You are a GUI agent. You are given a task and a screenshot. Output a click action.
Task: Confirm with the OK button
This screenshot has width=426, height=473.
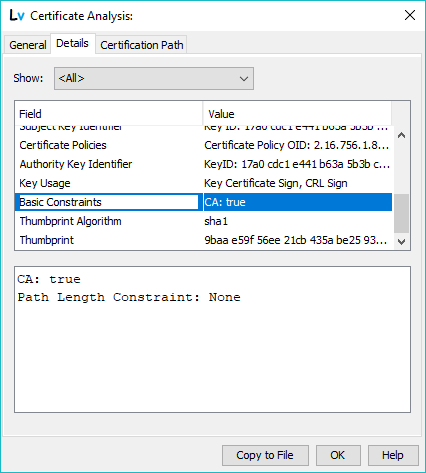point(338,455)
